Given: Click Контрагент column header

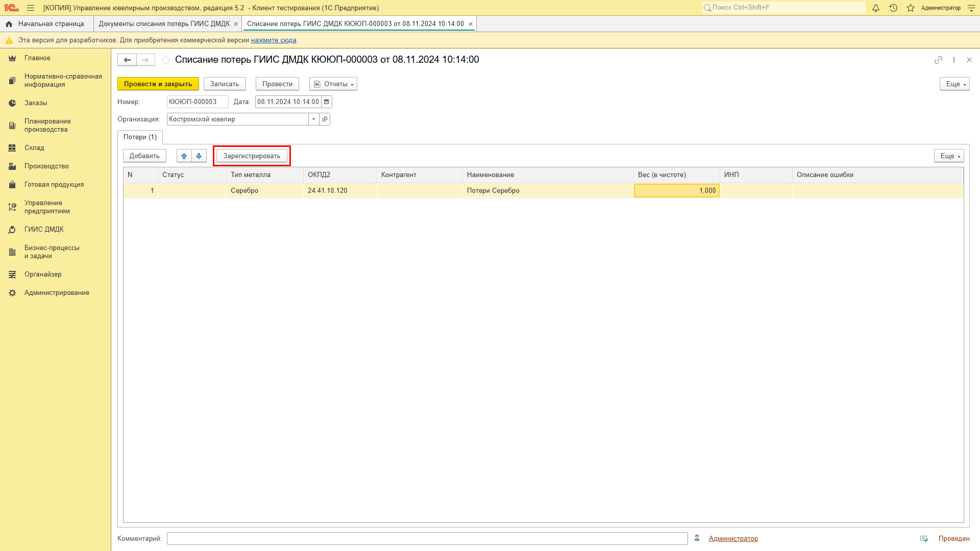Looking at the screenshot, I should (x=420, y=175).
